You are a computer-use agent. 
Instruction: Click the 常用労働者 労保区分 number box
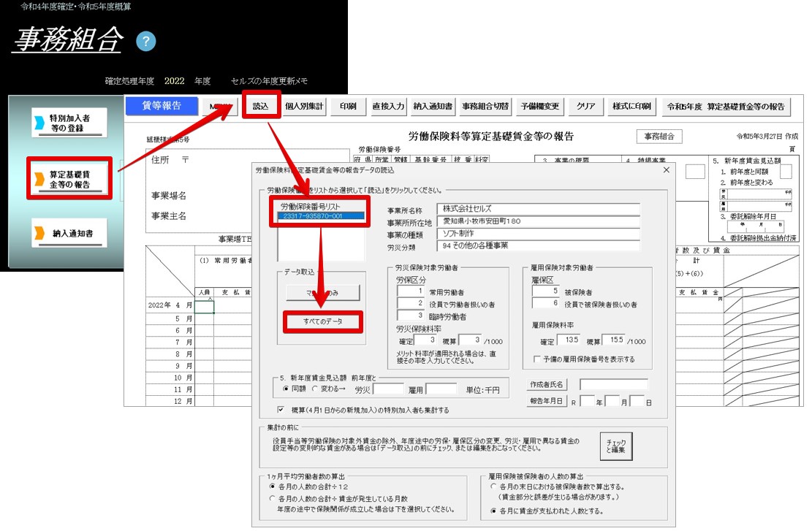(411, 291)
